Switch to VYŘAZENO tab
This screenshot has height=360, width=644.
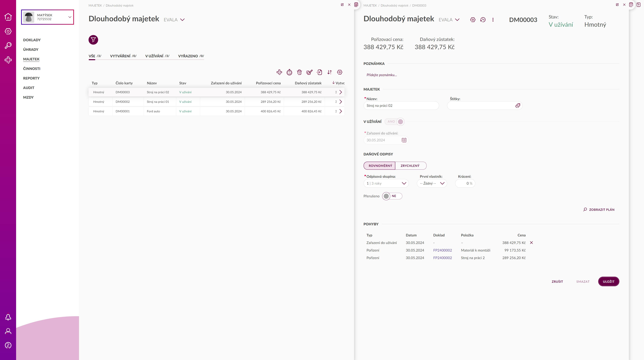191,56
